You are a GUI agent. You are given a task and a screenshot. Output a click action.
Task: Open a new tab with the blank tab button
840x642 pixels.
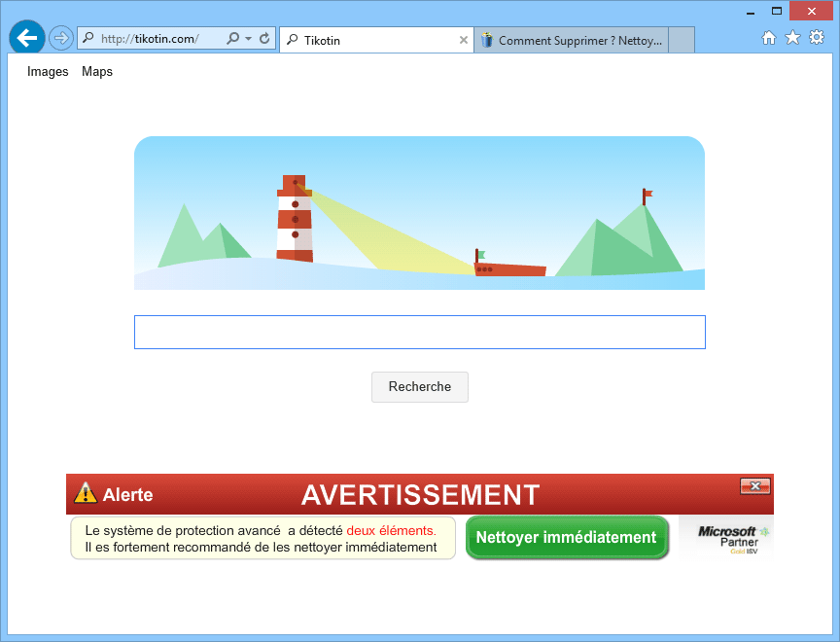(x=682, y=40)
